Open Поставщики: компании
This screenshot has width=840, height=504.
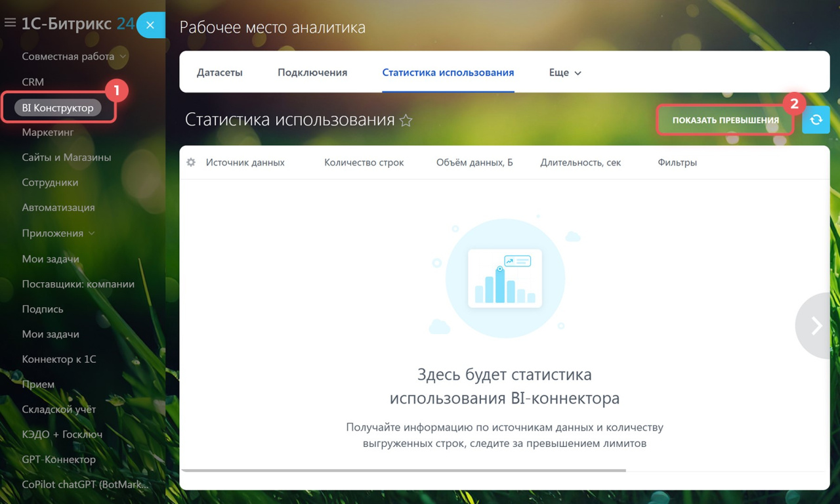[x=78, y=284]
